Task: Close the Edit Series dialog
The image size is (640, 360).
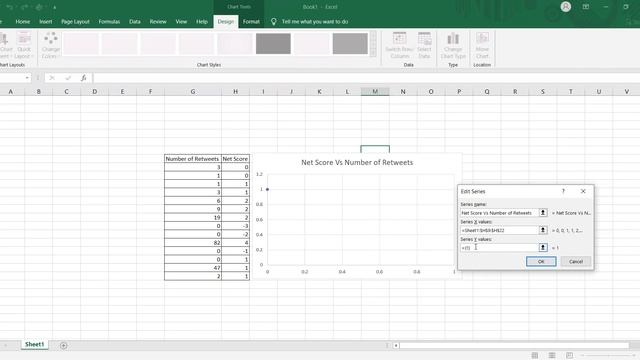Action: [583, 191]
